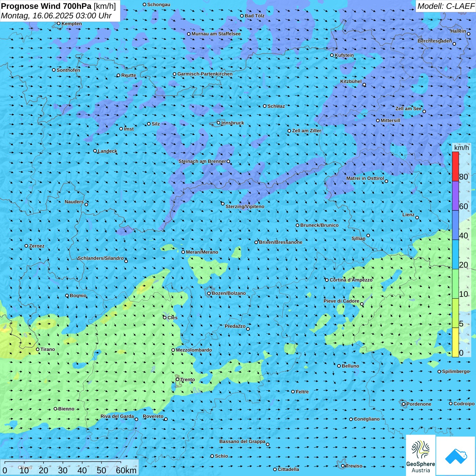The width and height of the screenshot is (476, 476).
Task: Click the Murnau am Staffelsee label
Action: 216,34
